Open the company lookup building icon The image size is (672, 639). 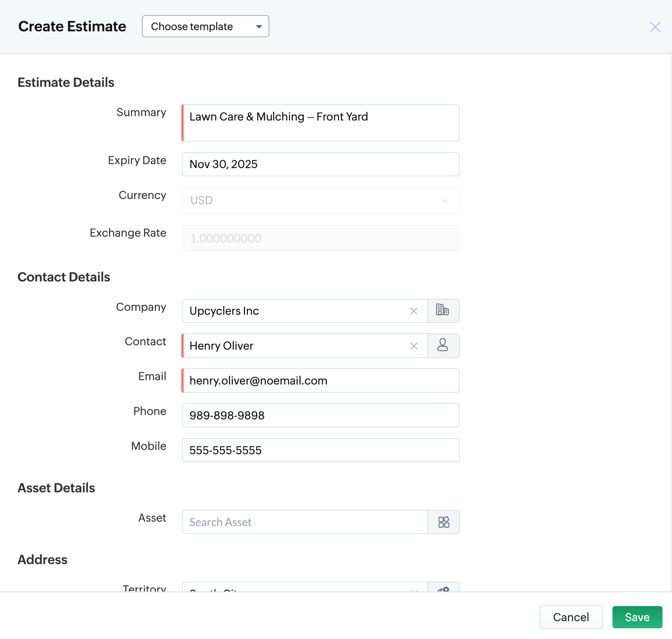tap(443, 311)
